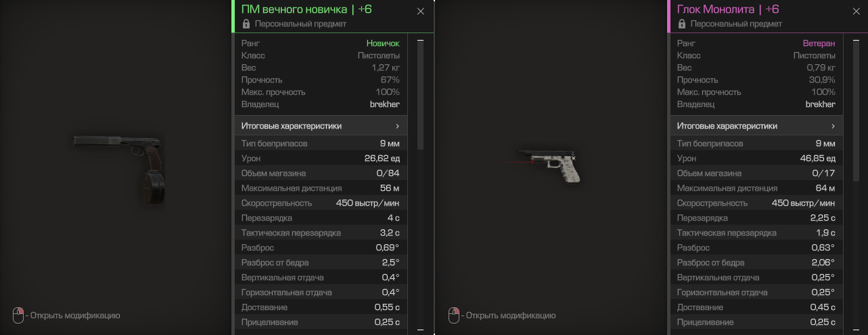Click lock icon beside right Персональный предмет
The image size is (868, 335).
point(682,24)
